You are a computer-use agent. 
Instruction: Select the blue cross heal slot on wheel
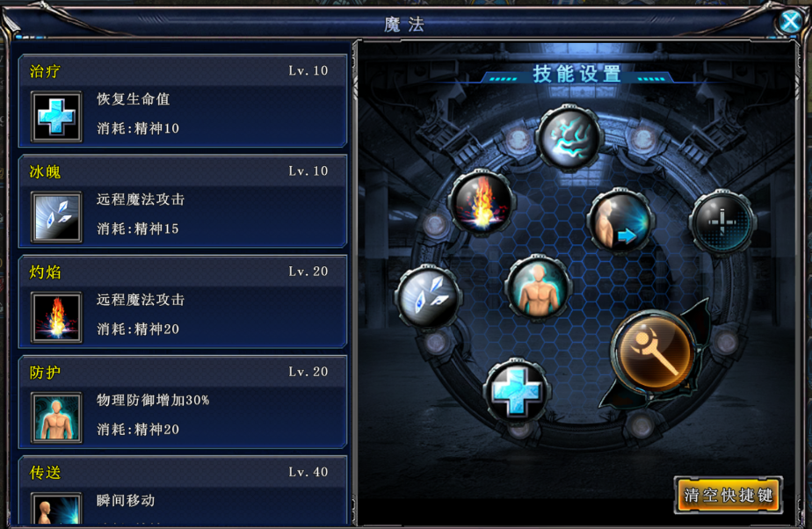516,390
